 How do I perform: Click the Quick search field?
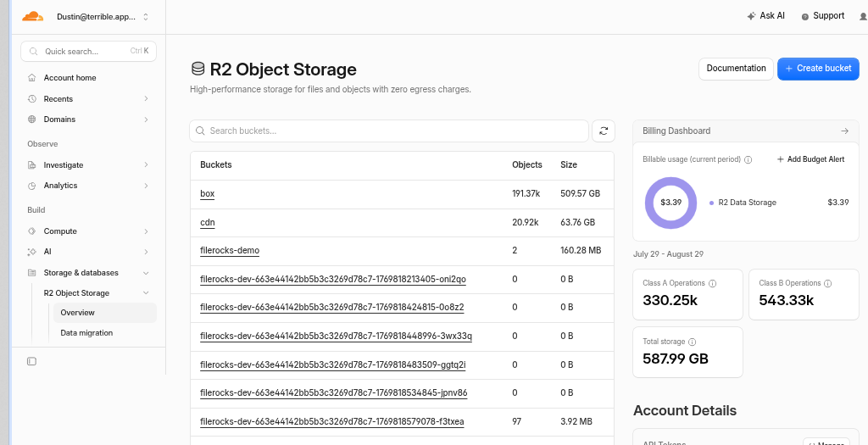(x=88, y=51)
